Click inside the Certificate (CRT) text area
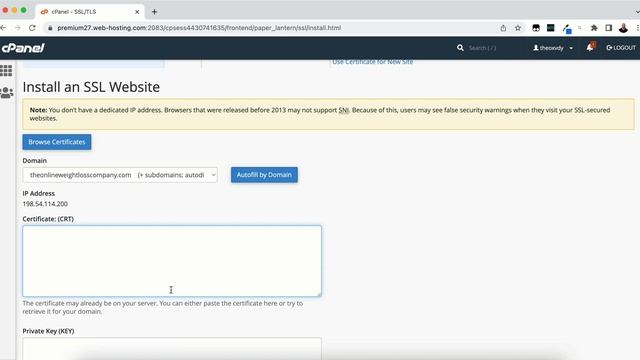 point(172,261)
